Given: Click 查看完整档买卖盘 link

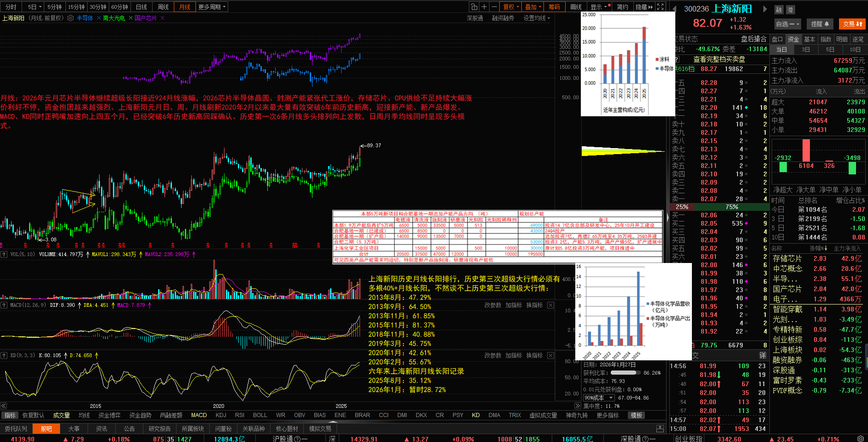Looking at the screenshot, I should click(719, 59).
